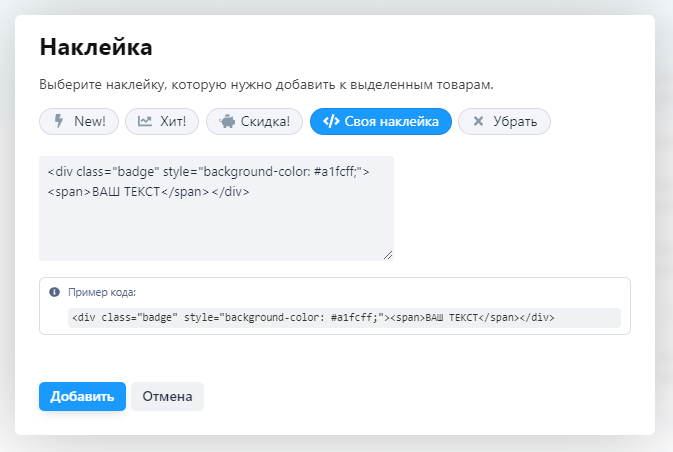Click the chart icon on Хит!
The height and width of the screenshot is (452, 673).
pyautogui.click(x=145, y=122)
